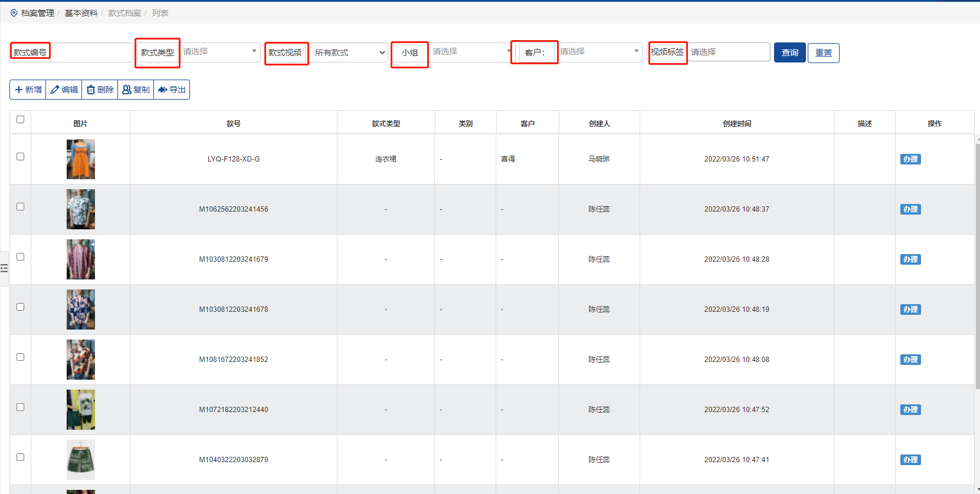Click the 复制 copy icon button
Image resolution: width=980 pixels, height=494 pixels.
pyautogui.click(x=136, y=90)
